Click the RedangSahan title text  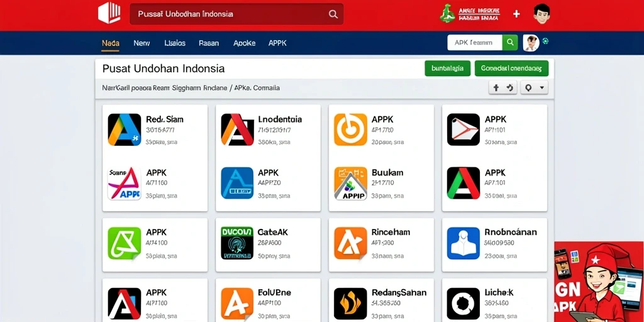[399, 292]
